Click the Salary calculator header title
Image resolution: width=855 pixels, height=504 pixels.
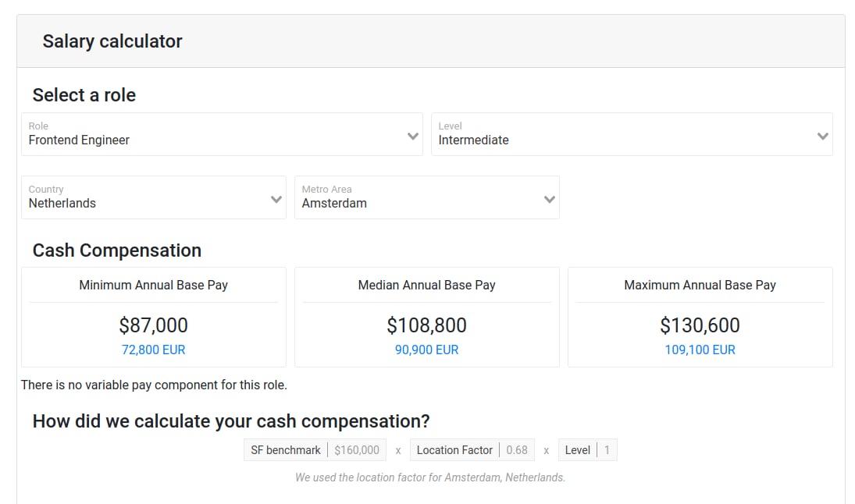112,41
